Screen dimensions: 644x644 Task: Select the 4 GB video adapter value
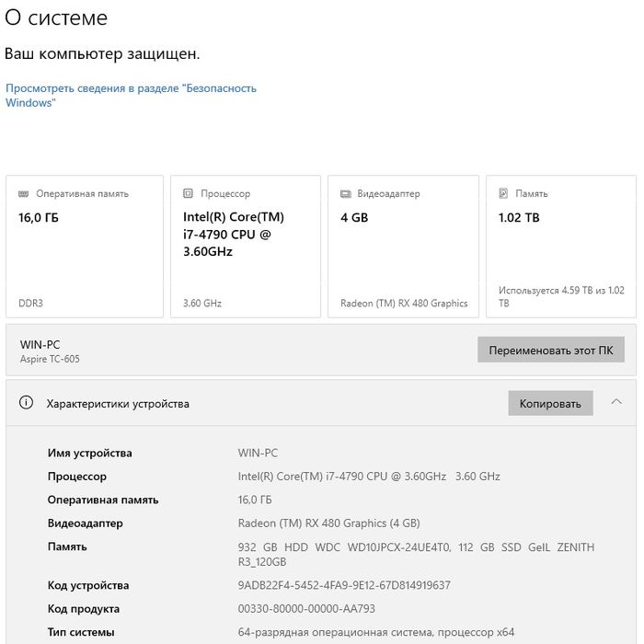point(354,217)
